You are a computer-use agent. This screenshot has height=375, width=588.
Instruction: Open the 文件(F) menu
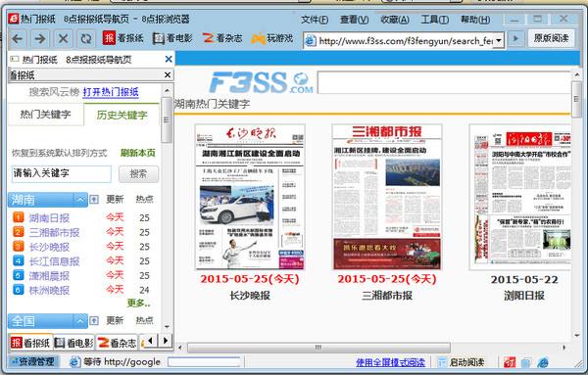[x=315, y=20]
